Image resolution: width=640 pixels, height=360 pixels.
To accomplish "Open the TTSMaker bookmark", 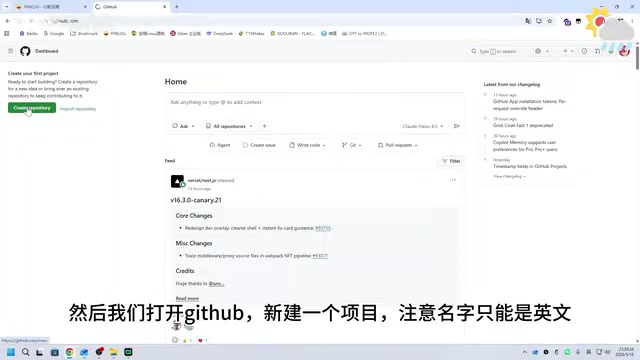I will click(251, 33).
